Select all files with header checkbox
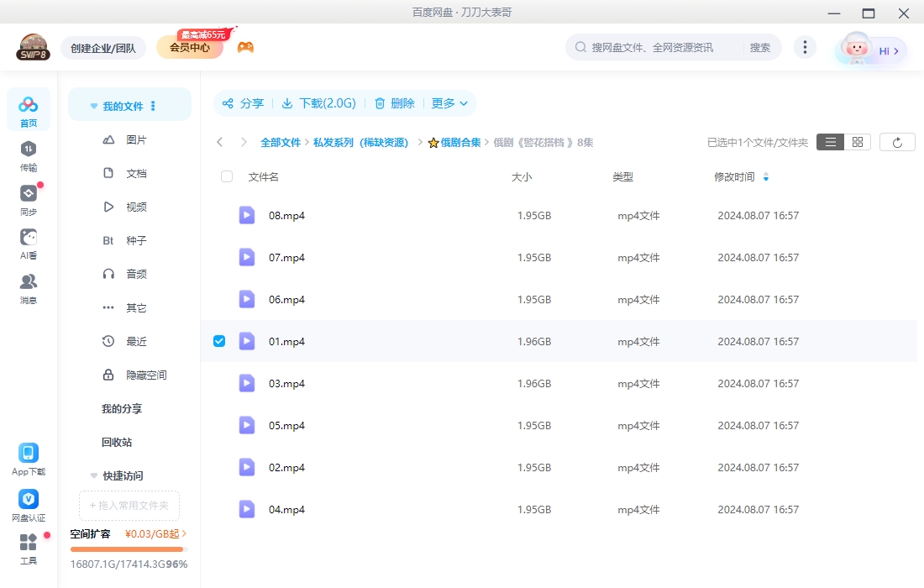924x588 pixels. [x=225, y=176]
